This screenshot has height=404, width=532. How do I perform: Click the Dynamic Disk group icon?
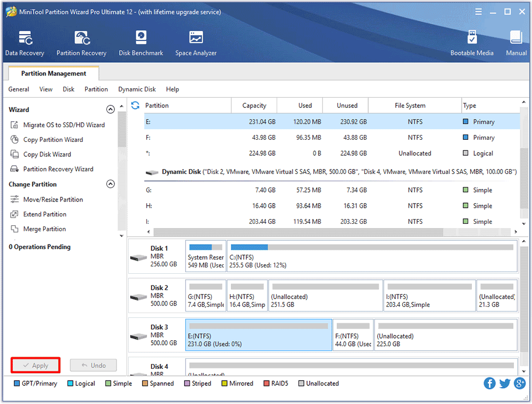pos(152,173)
